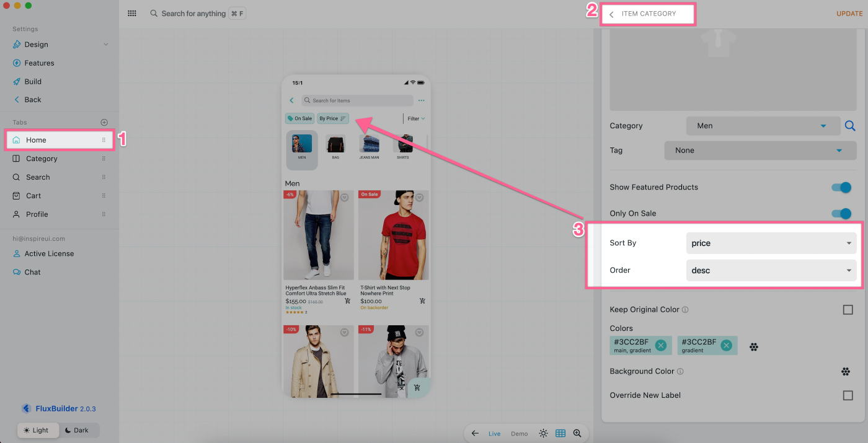
Task: Open the color palette icon next to Colors
Action: point(754,347)
